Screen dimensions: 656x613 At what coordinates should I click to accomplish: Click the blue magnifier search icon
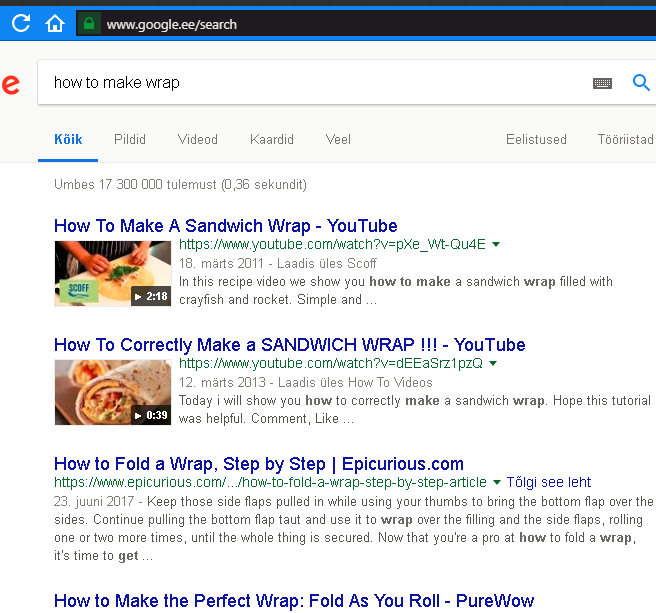point(641,82)
